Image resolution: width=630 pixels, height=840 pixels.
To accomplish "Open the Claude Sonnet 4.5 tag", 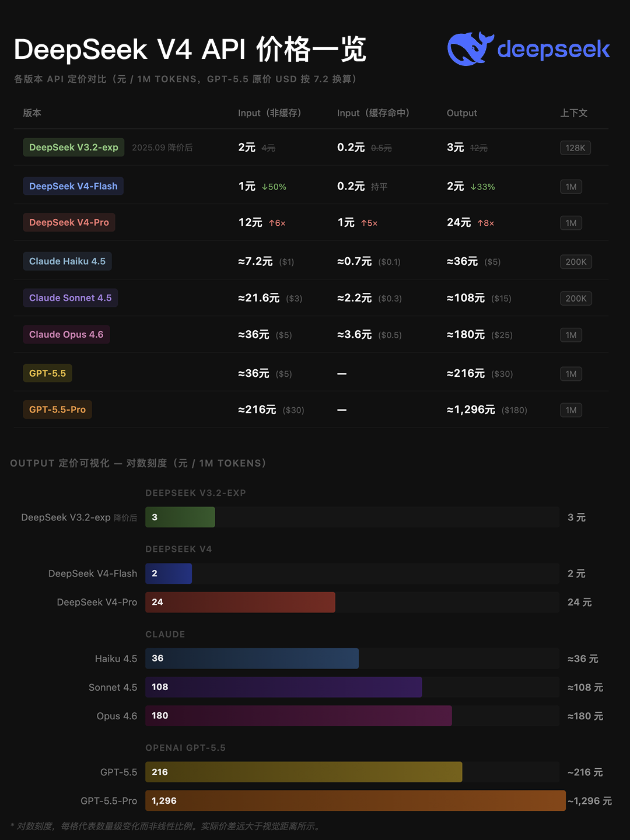I will tap(70, 298).
